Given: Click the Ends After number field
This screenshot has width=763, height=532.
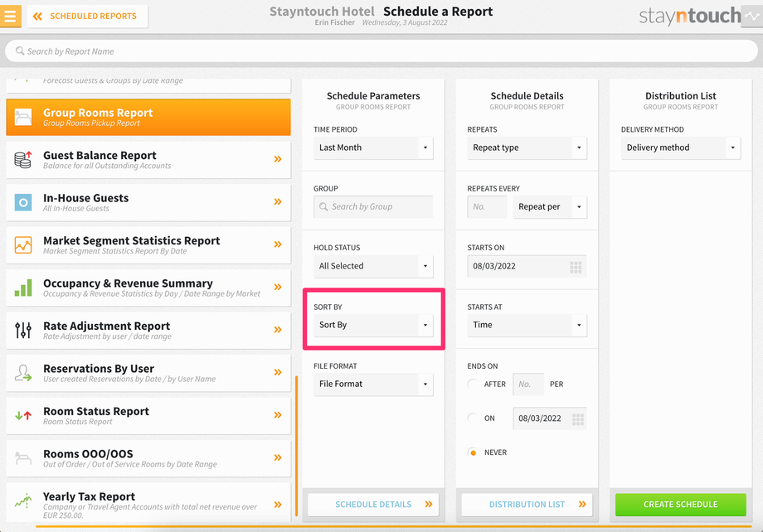Looking at the screenshot, I should coord(528,384).
